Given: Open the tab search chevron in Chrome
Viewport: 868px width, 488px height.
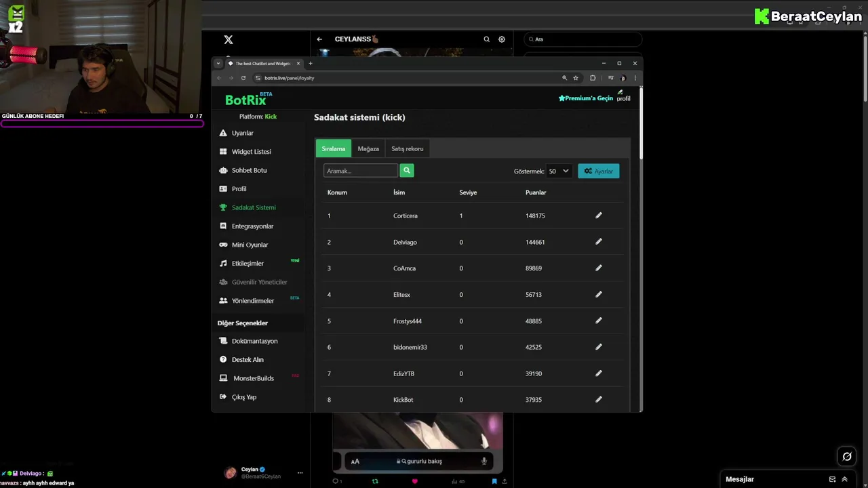Looking at the screenshot, I should click(218, 64).
